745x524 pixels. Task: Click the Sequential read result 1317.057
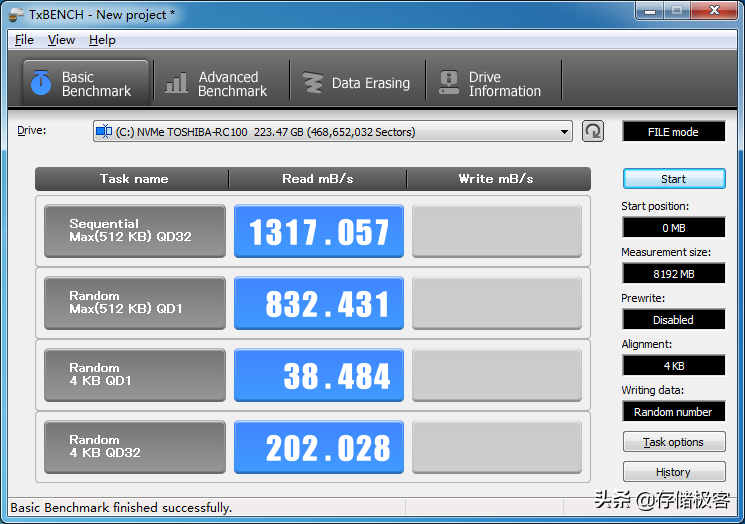[319, 231]
